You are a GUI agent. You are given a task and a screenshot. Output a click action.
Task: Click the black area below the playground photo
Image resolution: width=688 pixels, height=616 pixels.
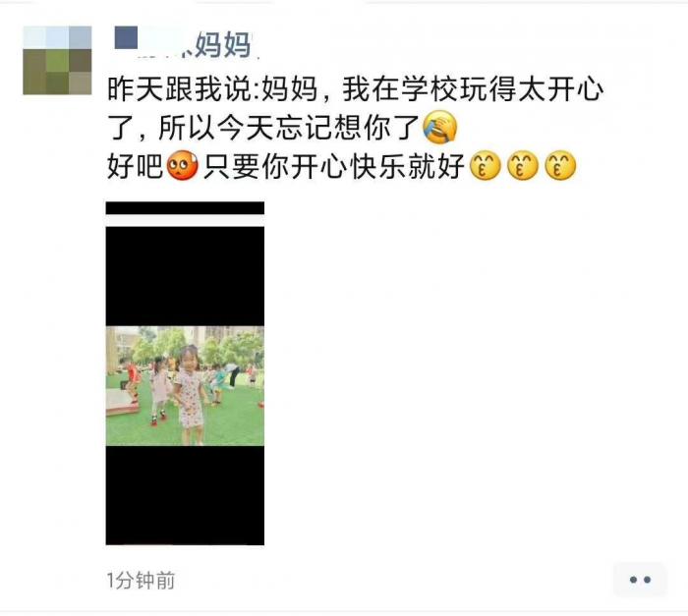click(185, 495)
